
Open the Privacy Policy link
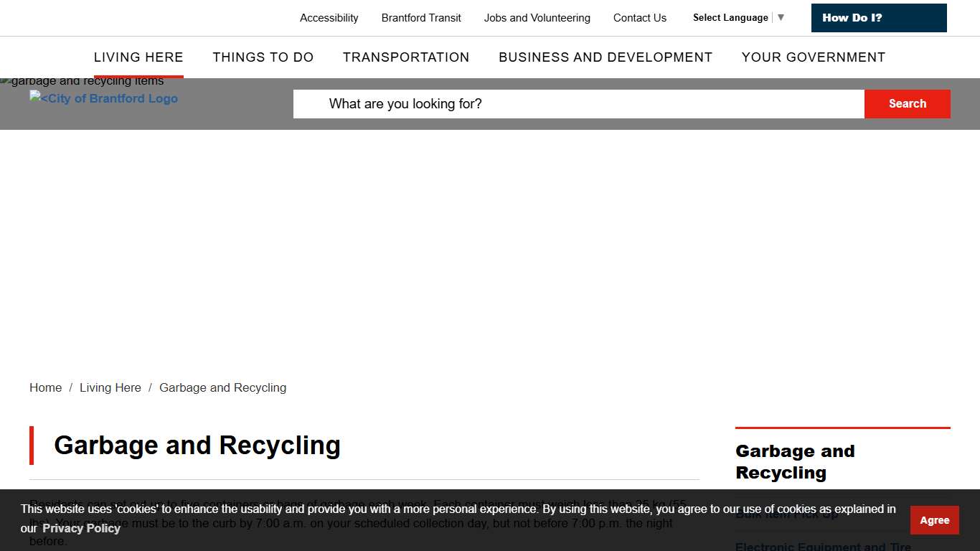tap(81, 528)
